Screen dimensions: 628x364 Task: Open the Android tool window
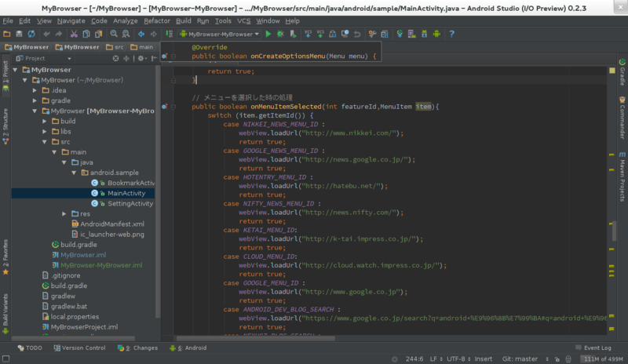point(188,348)
